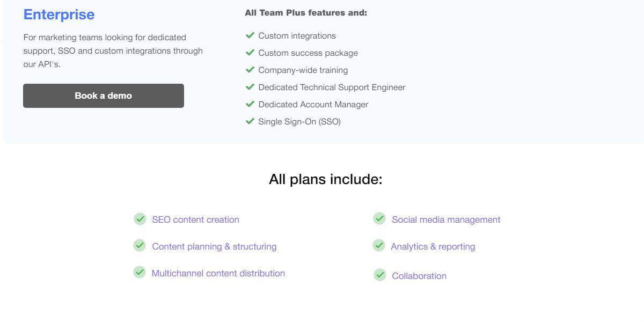Click checkmark icon beside Custom success package
Viewport: 644px width, 322px height.
click(250, 53)
